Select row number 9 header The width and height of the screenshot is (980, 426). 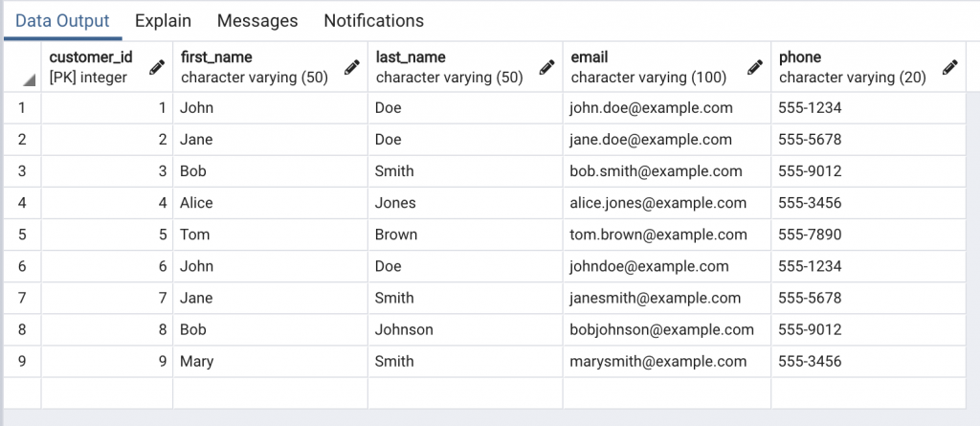click(23, 361)
